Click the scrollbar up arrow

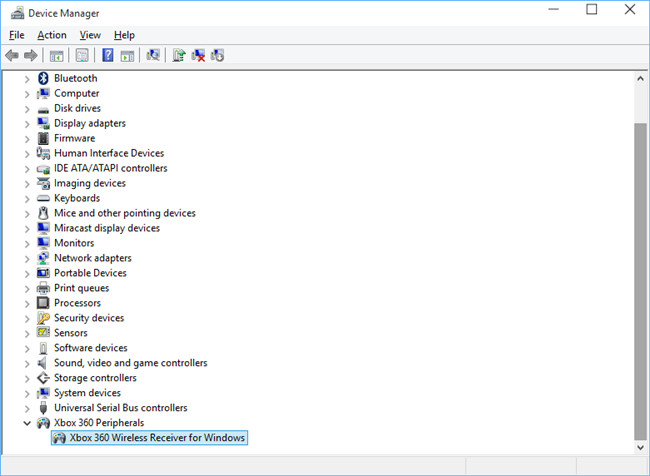tap(640, 78)
